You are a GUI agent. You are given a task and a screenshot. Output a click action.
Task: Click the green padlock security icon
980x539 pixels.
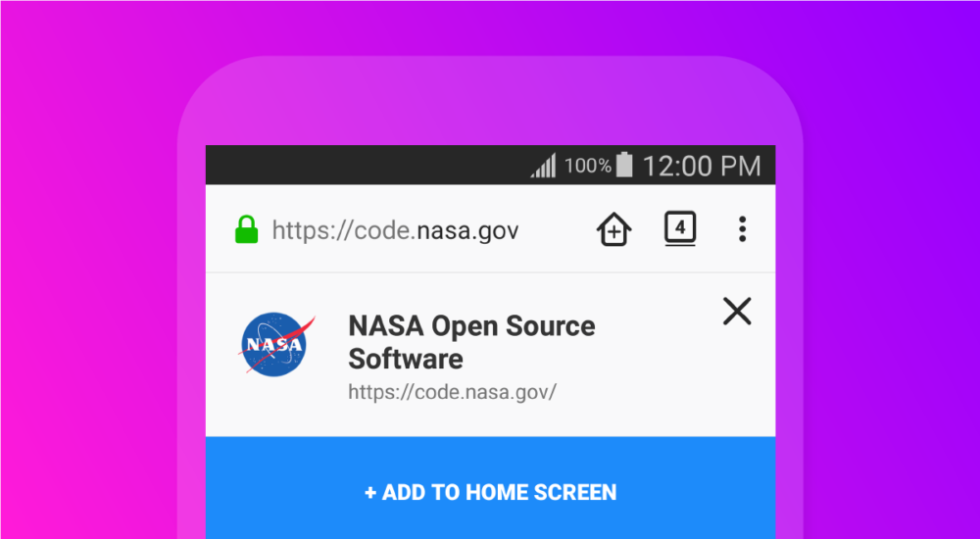pyautogui.click(x=246, y=229)
